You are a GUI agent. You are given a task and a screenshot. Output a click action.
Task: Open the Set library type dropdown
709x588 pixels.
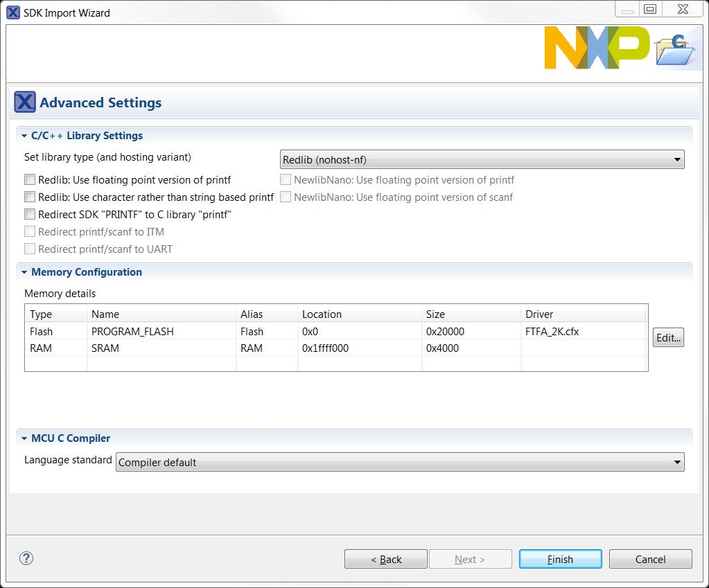click(482, 160)
